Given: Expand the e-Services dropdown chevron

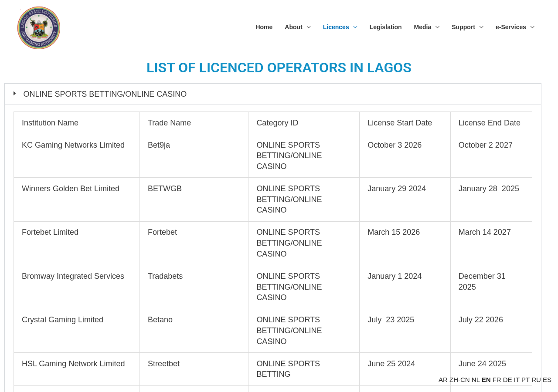Looking at the screenshot, I should [x=532, y=27].
